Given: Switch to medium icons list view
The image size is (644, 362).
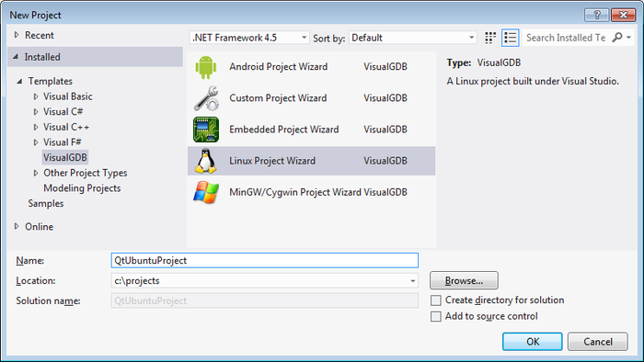Looking at the screenshot, I should pos(510,38).
